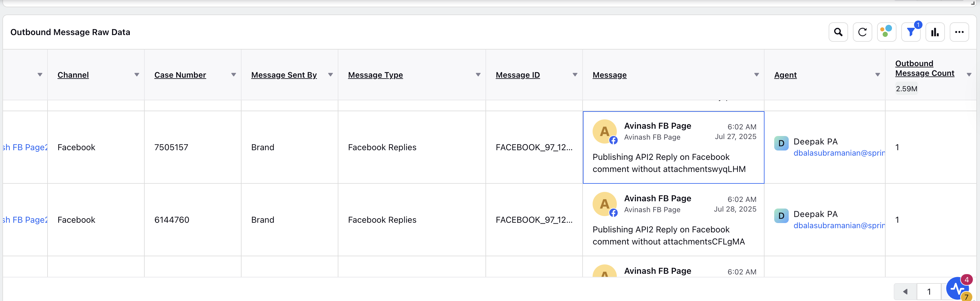Open Message column dropdown arrow
The height and width of the screenshot is (301, 980).
pyautogui.click(x=756, y=75)
